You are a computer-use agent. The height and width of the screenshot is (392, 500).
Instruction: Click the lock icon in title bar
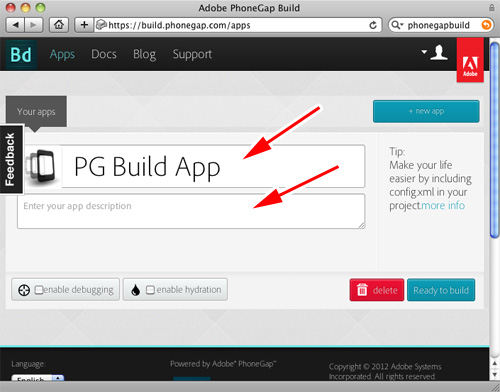click(492, 7)
